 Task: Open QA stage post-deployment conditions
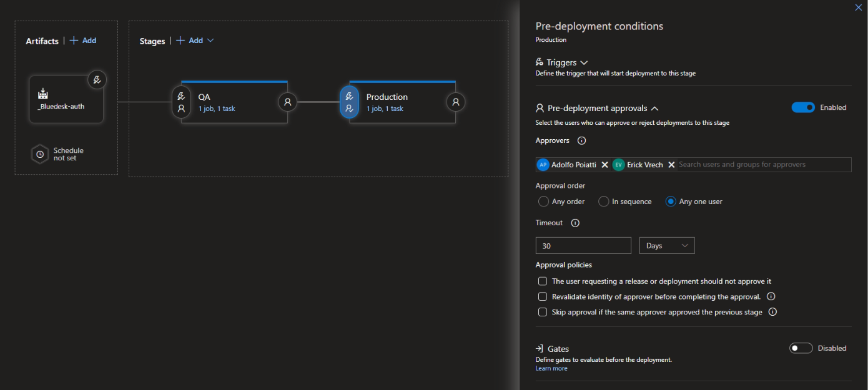point(287,102)
